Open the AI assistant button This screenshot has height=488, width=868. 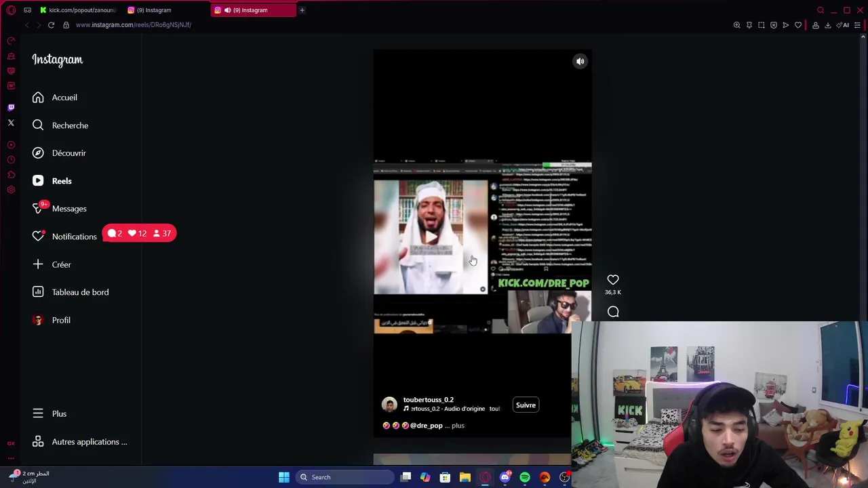[843, 25]
